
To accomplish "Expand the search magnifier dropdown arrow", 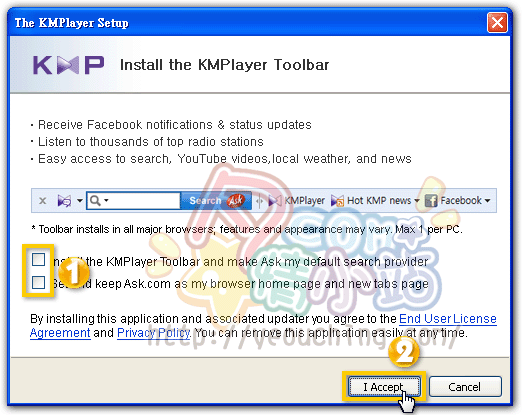I will pyautogui.click(x=106, y=200).
